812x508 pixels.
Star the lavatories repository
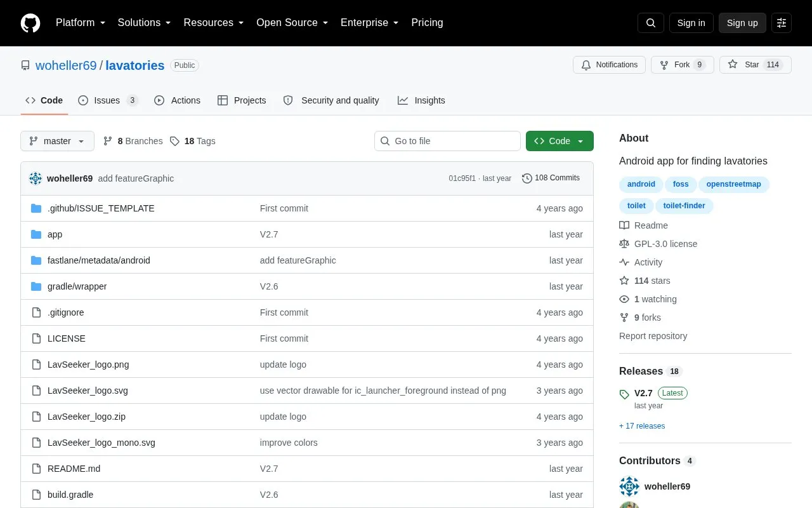tap(756, 65)
